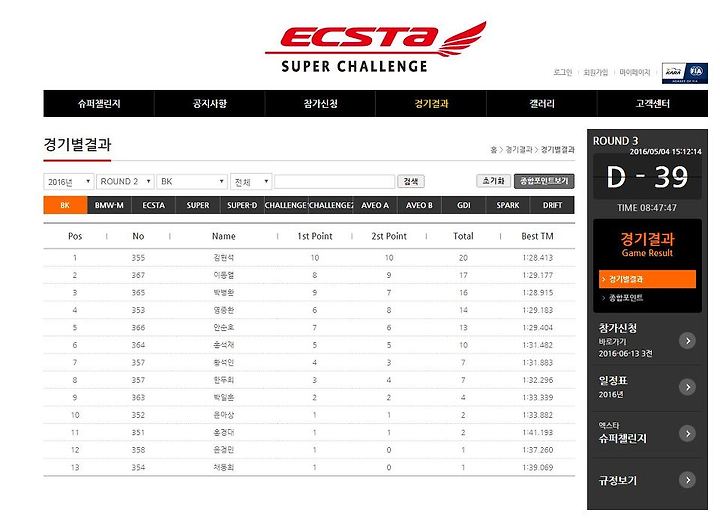Open the 고객센터 main menu

pyautogui.click(x=652, y=103)
